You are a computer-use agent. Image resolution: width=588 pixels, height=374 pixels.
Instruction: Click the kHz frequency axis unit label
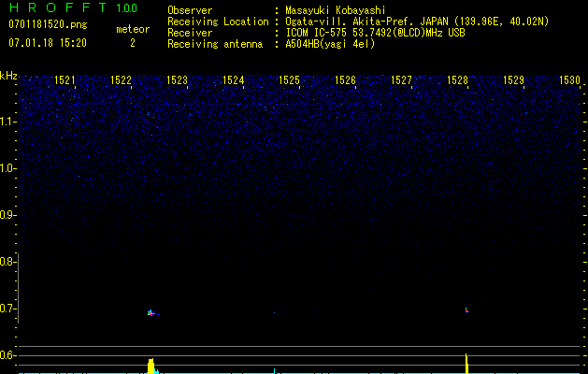tap(8, 76)
